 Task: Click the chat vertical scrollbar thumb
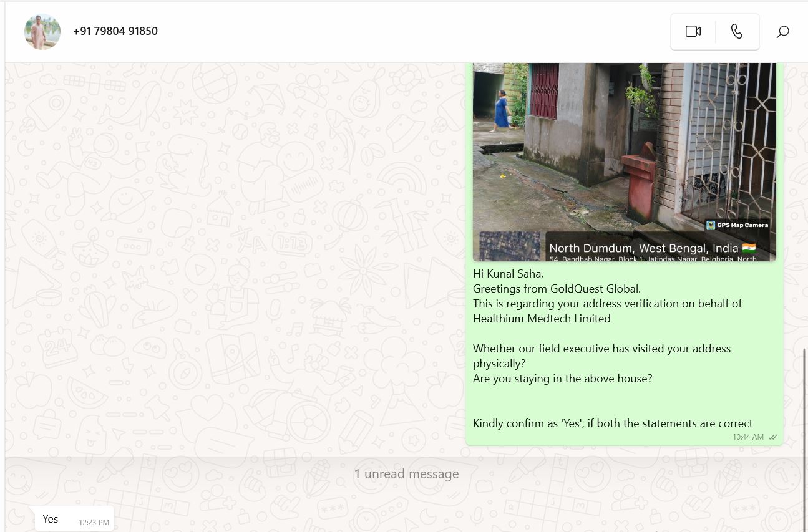(805, 440)
